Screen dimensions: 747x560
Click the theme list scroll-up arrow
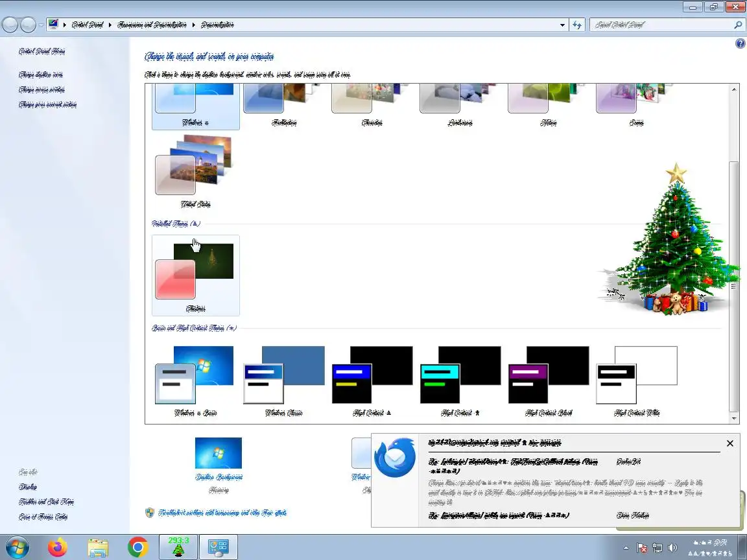coord(734,89)
